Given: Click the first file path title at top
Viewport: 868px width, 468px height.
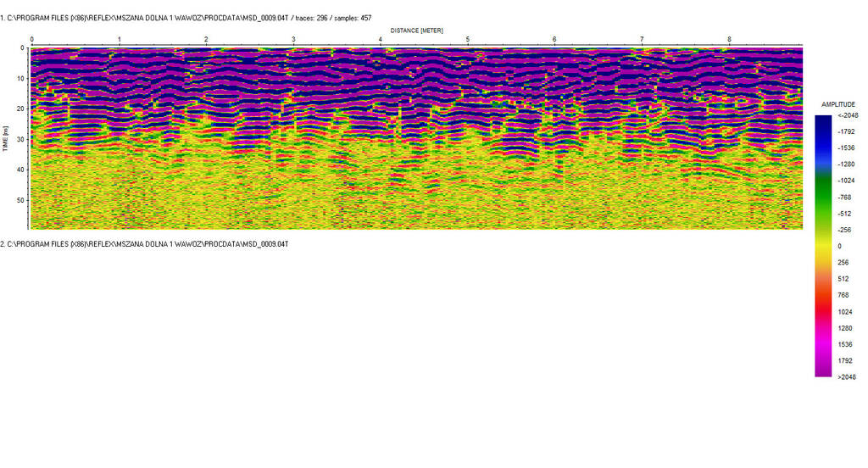Looking at the screenshot, I should click(x=185, y=18).
